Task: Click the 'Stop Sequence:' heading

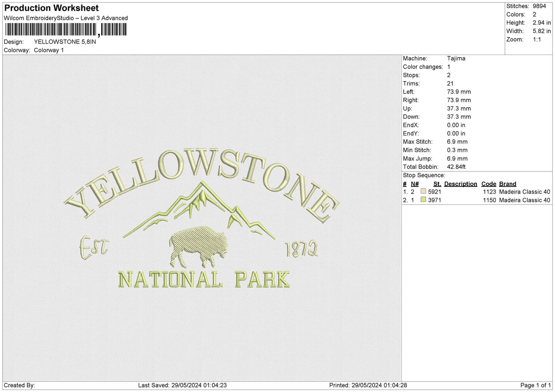Action: click(x=424, y=175)
